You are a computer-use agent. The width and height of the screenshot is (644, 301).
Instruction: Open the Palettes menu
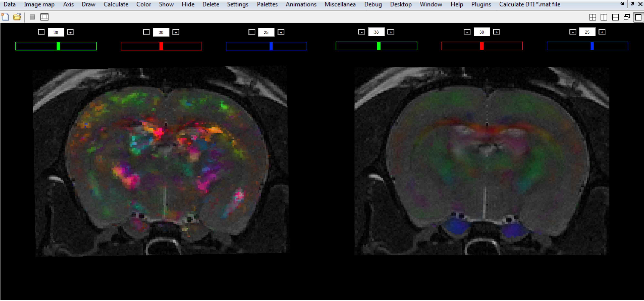[x=267, y=4]
